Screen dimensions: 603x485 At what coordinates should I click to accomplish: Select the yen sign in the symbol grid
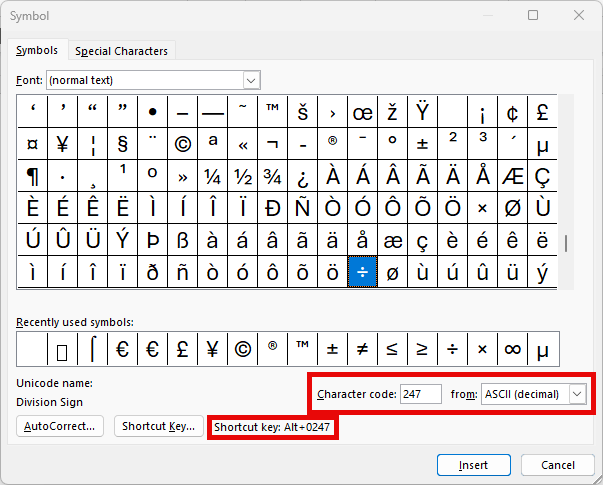point(62,144)
